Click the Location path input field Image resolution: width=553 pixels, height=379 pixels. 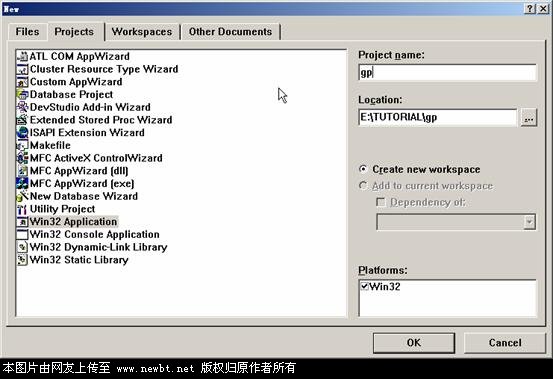tap(438, 117)
